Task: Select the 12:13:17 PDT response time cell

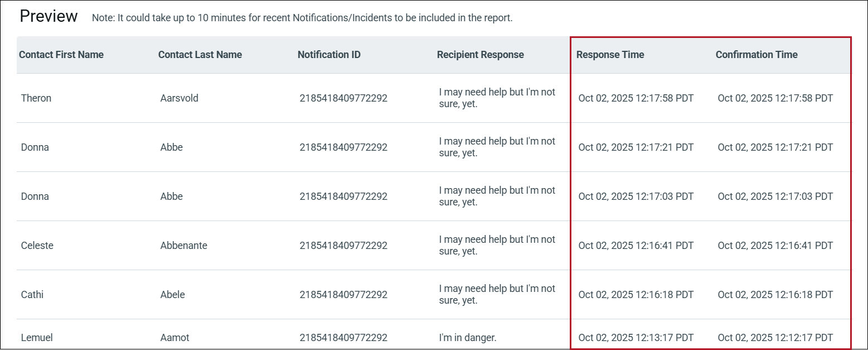Action: point(636,338)
